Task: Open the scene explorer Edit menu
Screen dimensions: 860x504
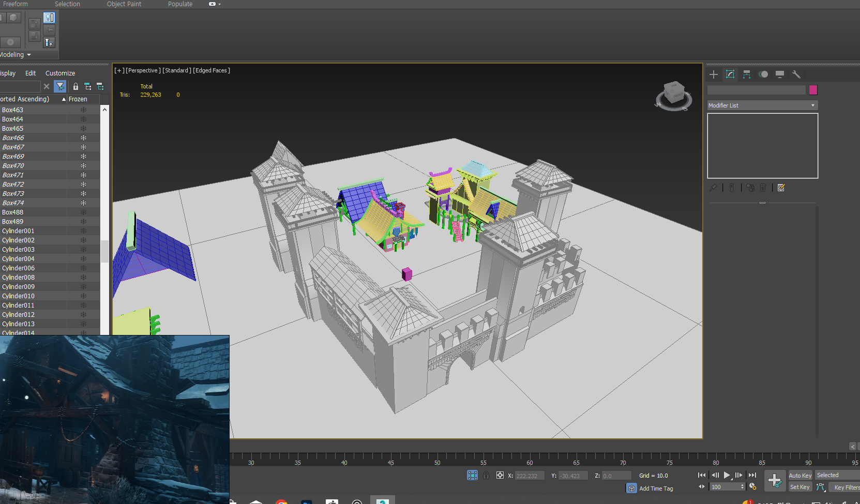Action: point(31,73)
